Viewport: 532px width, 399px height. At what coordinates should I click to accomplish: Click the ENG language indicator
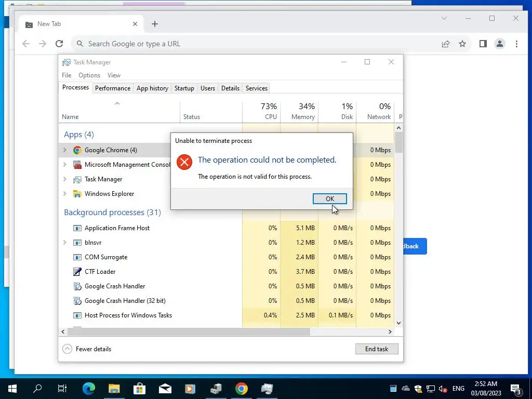458,389
